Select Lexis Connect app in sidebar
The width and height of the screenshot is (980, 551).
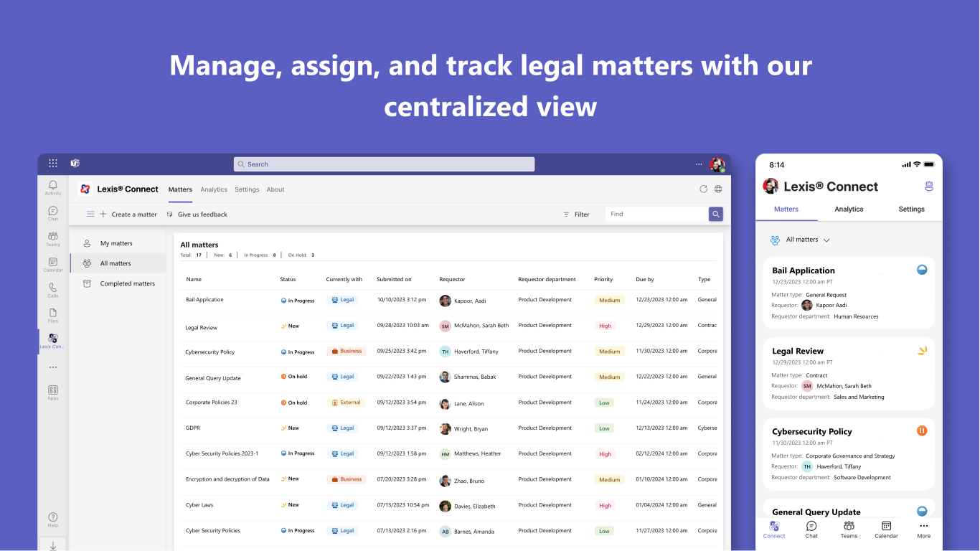tap(53, 342)
